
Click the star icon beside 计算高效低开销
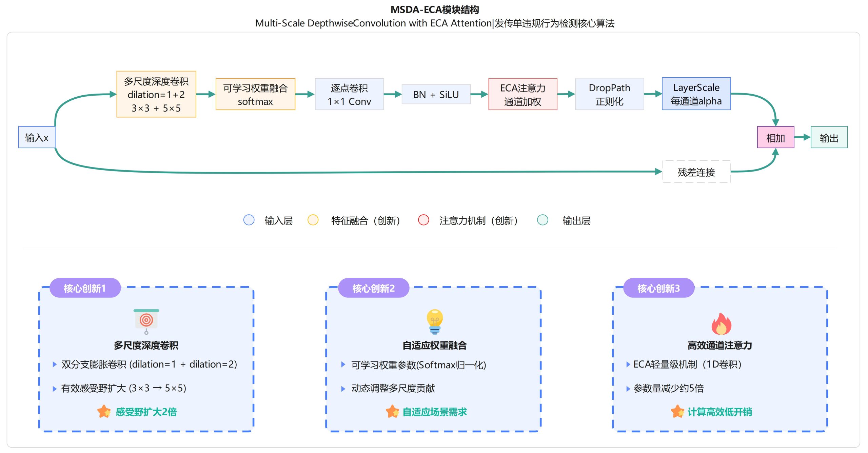[677, 412]
